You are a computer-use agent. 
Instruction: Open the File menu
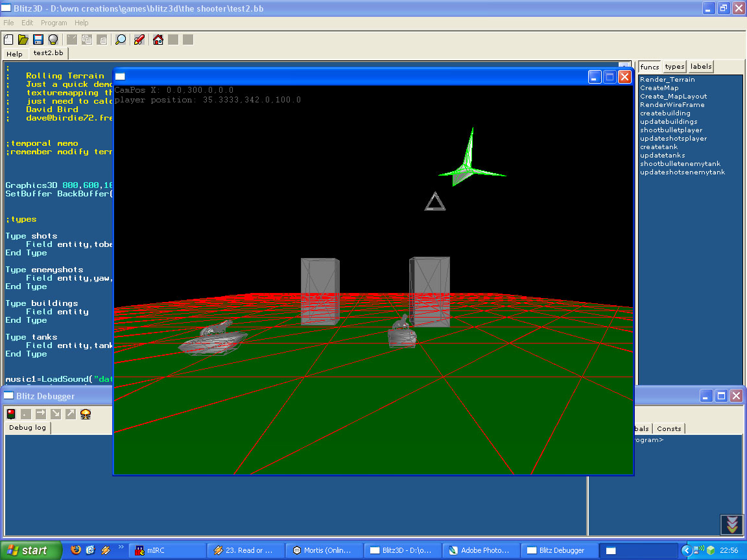(x=8, y=23)
